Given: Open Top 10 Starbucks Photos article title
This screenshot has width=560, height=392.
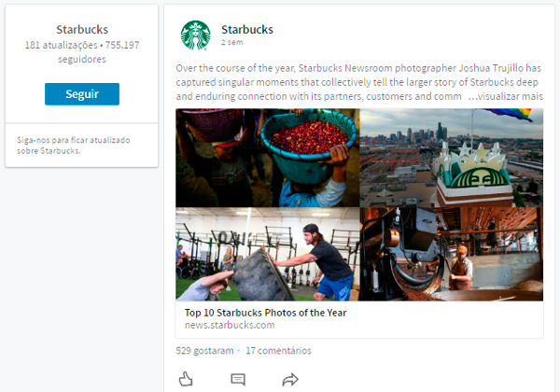Looking at the screenshot, I should (x=265, y=313).
